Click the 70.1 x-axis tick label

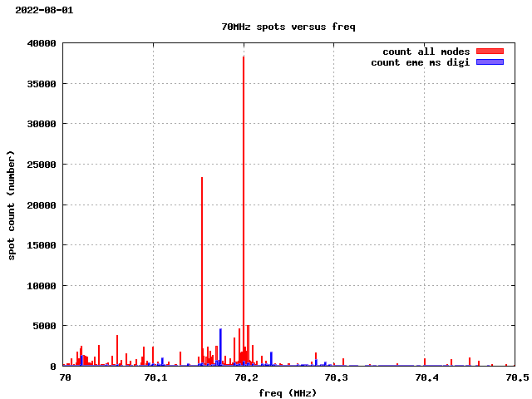point(155,377)
